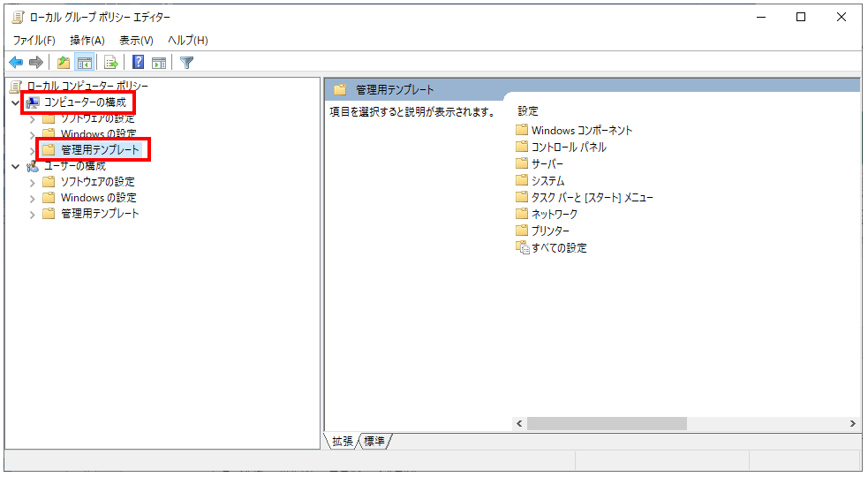Open the 操作(A) menu
The height and width of the screenshot is (477, 868).
pos(87,41)
